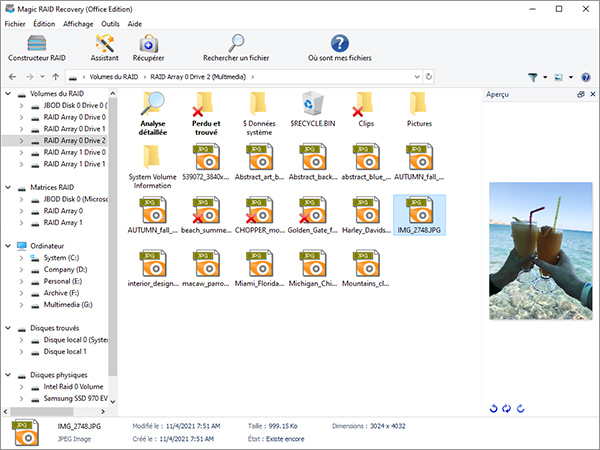Open the address bar history dropdown
Viewport: 600px width, 450px height.
417,77
